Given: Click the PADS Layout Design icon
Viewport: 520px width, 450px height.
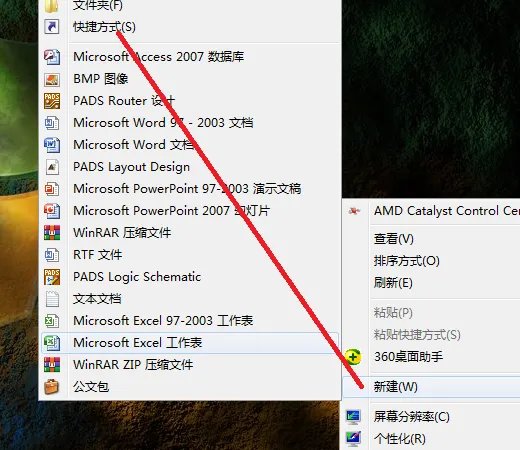Looking at the screenshot, I should click(52, 167).
